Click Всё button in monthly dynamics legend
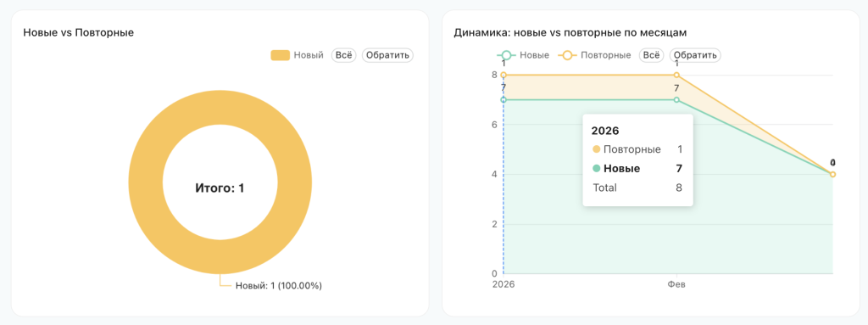 click(652, 55)
